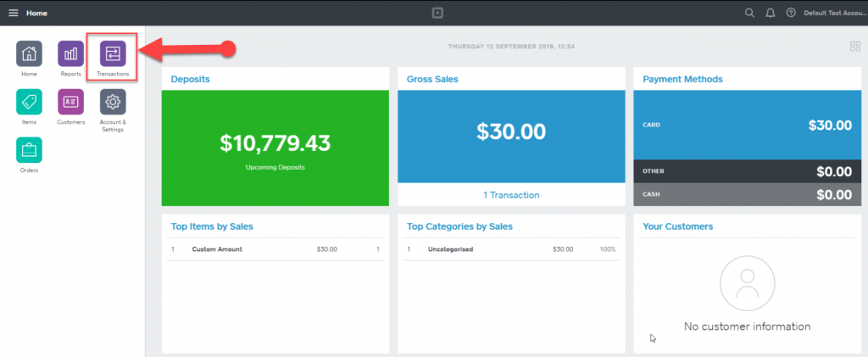
Task: Open the Customers icon
Action: (71, 102)
